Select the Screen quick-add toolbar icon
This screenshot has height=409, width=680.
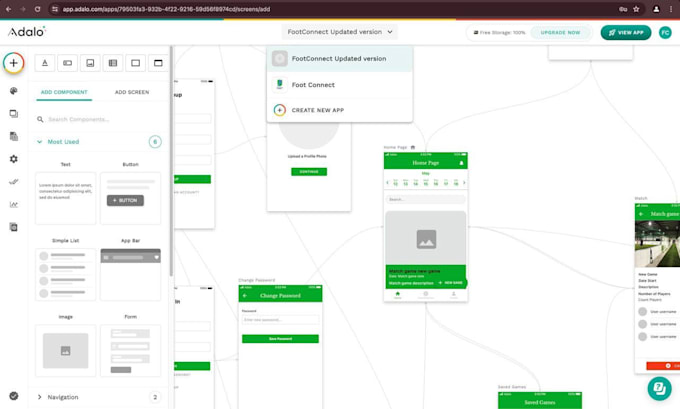(x=158, y=63)
